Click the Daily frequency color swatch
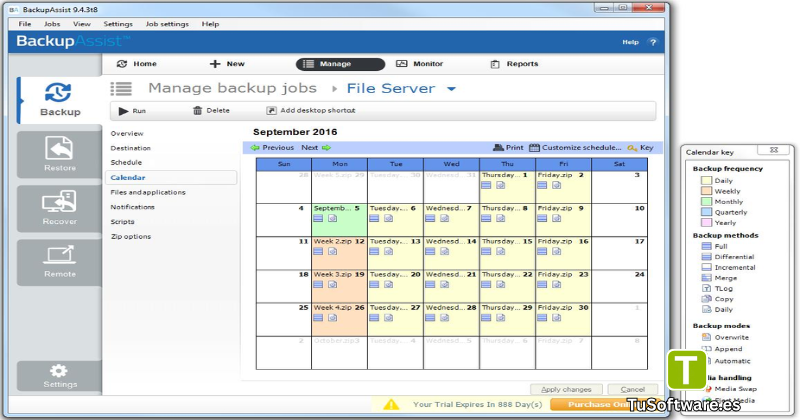Screen dimensions: 800x420 pyautogui.click(x=707, y=180)
